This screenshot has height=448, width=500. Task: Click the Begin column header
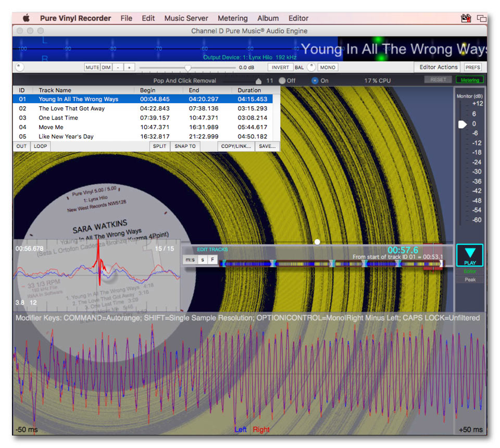coord(147,90)
